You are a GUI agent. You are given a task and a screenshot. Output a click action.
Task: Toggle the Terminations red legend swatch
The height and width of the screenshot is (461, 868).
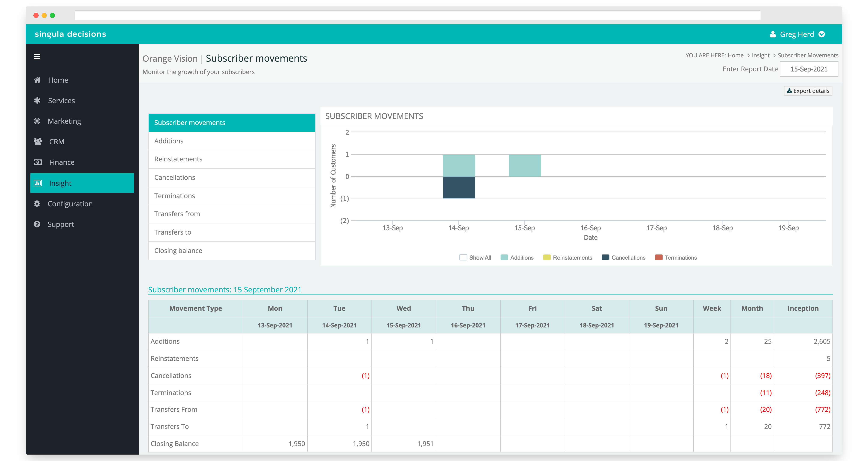click(x=658, y=257)
